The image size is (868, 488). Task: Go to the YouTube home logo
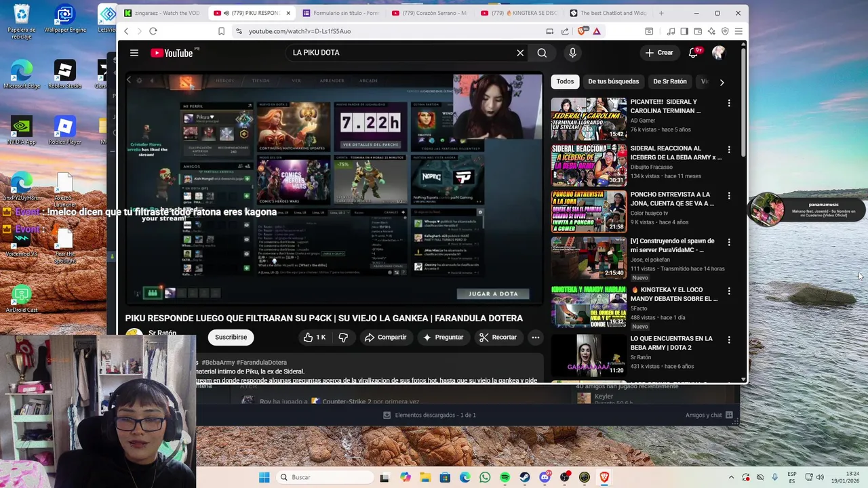click(x=172, y=53)
